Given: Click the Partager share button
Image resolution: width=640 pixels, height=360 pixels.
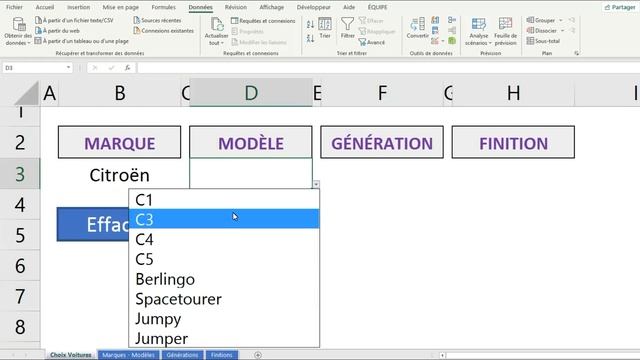Looking at the screenshot, I should (620, 7).
